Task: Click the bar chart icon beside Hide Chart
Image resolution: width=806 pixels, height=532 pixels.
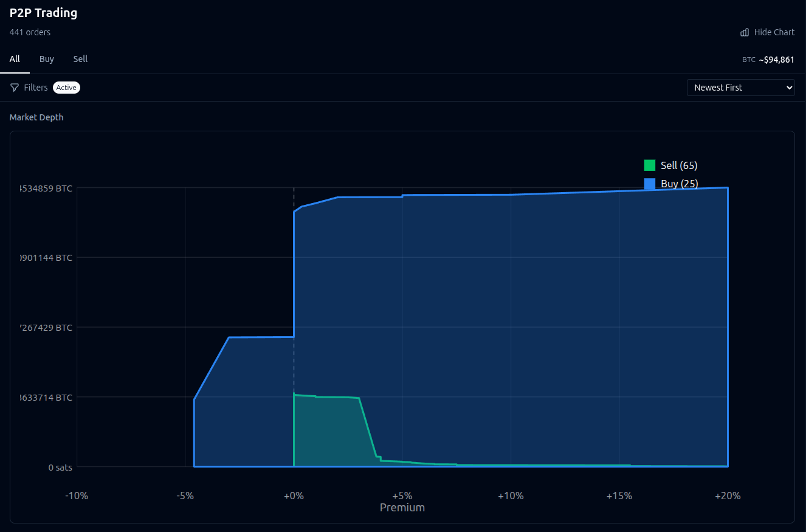Action: tap(745, 32)
